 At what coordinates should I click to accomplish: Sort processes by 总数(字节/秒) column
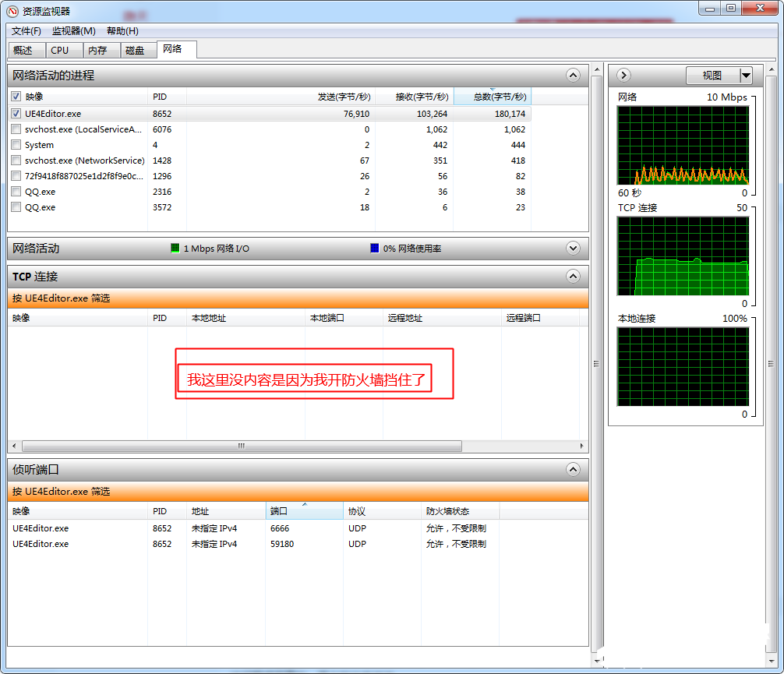(x=493, y=97)
